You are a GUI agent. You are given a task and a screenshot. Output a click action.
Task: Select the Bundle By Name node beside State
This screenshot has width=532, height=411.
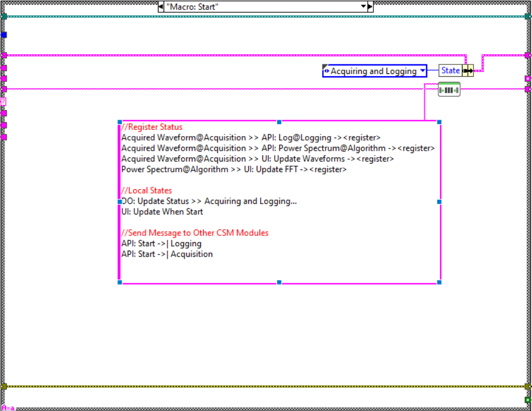coord(468,71)
